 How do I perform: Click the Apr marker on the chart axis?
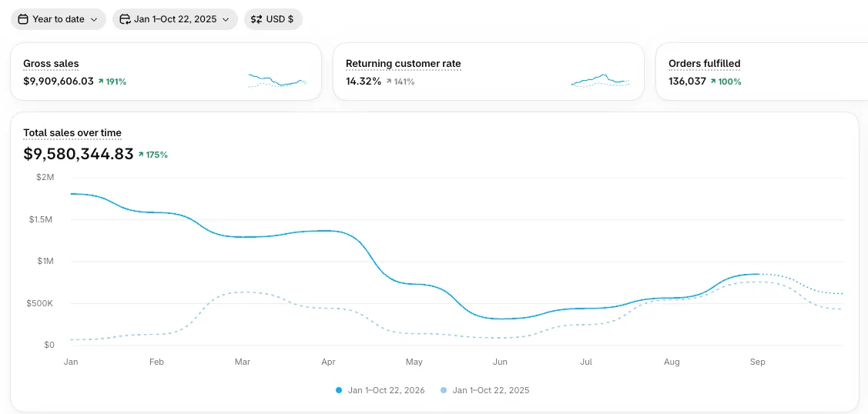pos(328,362)
